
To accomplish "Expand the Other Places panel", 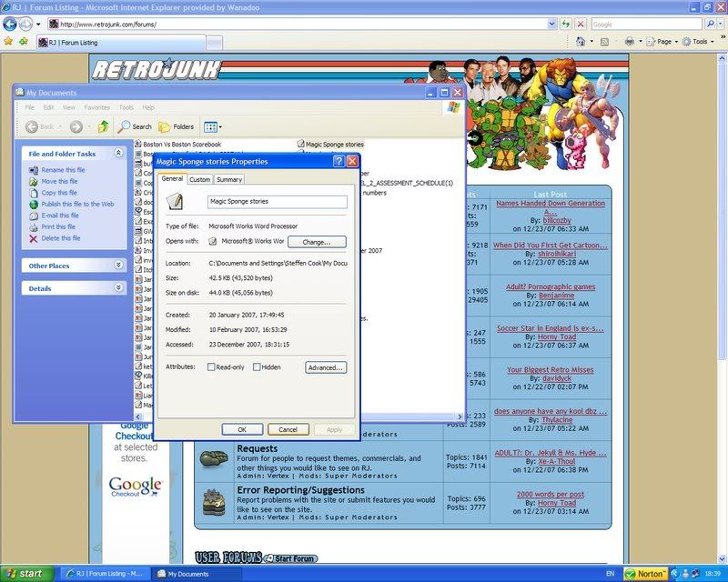I will [118, 265].
